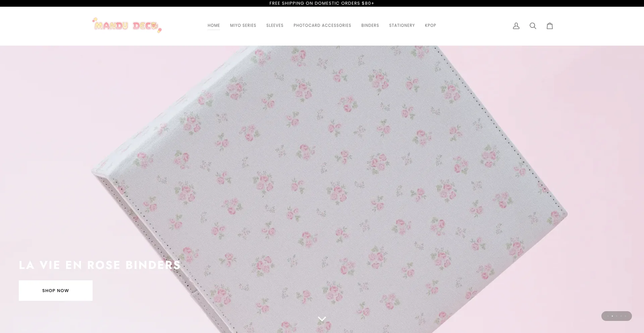Open the Kpop menu item
The image size is (644, 333).
[x=430, y=25]
